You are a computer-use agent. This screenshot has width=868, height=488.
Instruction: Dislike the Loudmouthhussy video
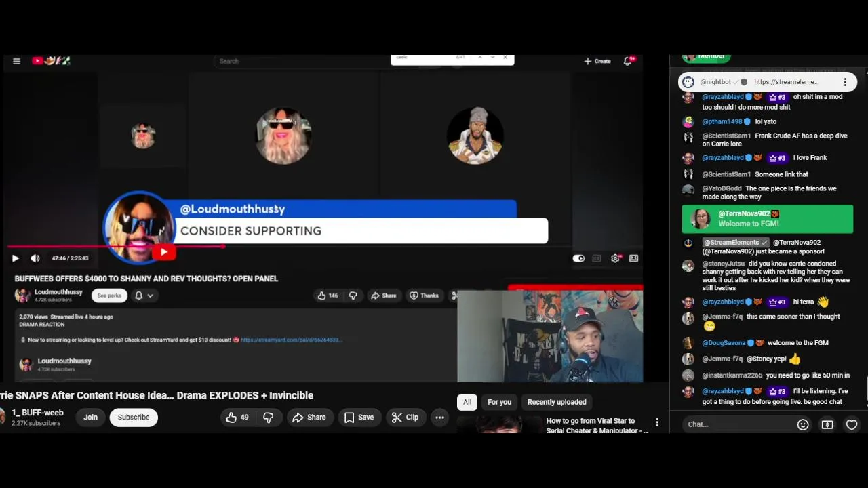click(x=353, y=296)
